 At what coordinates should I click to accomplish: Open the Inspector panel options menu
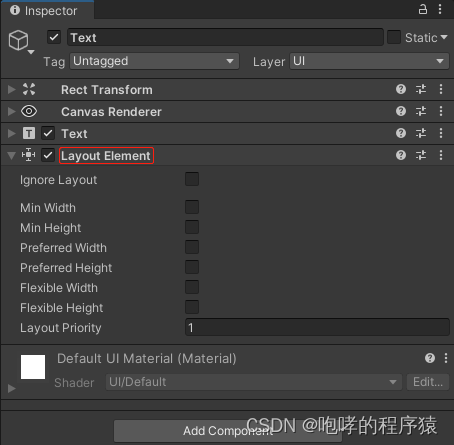coord(440,9)
